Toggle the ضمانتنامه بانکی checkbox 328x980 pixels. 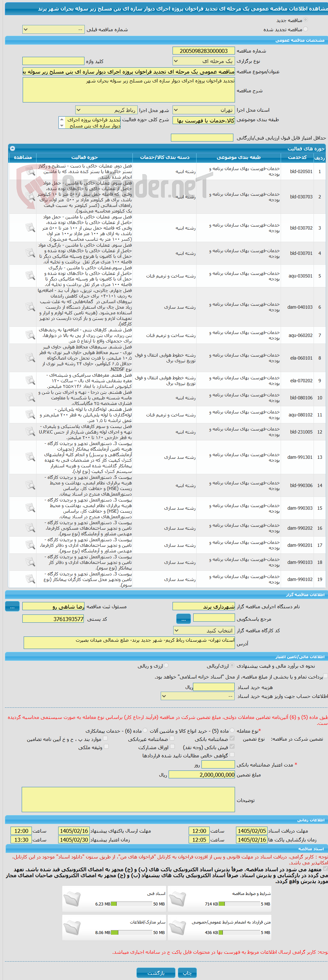click(x=232, y=738)
